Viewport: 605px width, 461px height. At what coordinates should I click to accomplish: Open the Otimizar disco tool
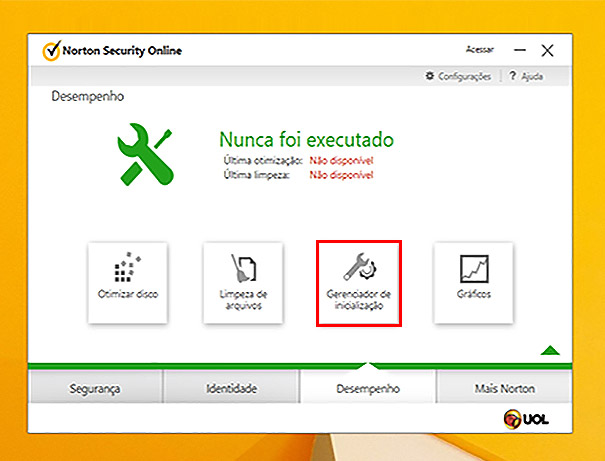click(x=128, y=283)
